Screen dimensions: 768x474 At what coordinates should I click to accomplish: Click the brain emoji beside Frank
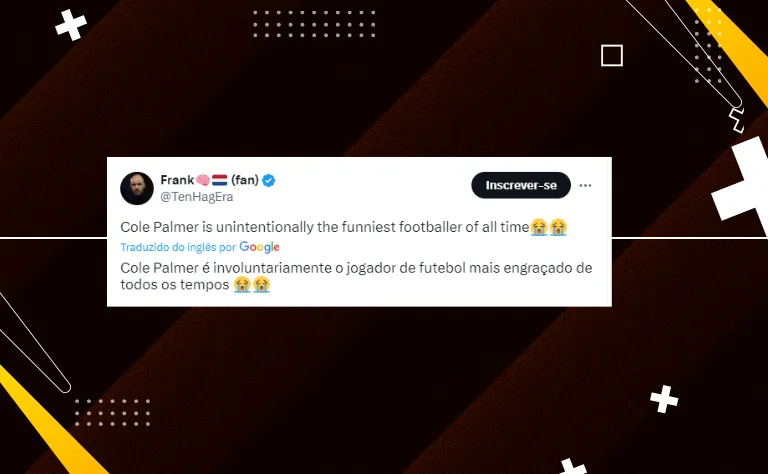point(202,180)
